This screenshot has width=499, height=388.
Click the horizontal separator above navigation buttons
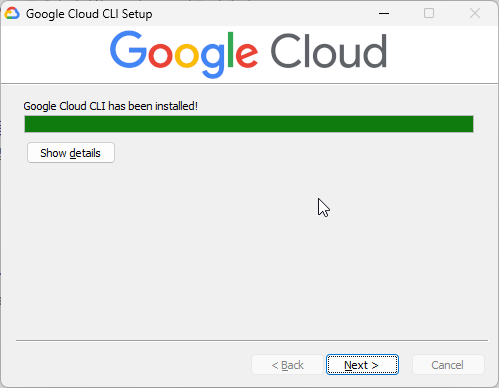pos(252,340)
